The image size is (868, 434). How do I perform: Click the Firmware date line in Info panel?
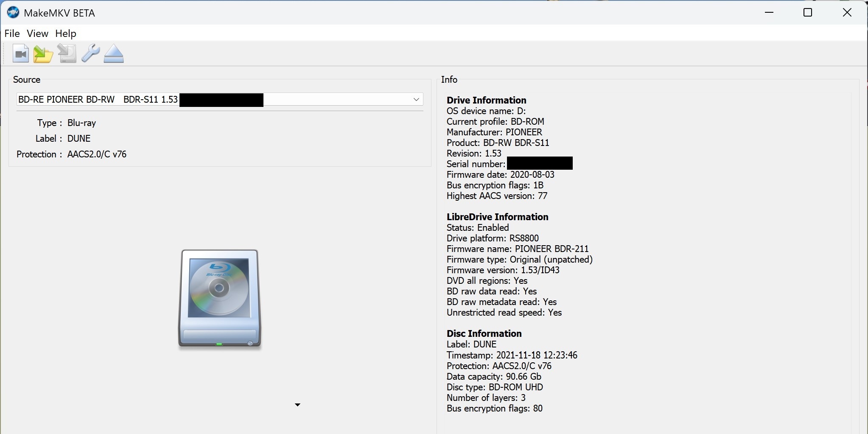pos(500,175)
